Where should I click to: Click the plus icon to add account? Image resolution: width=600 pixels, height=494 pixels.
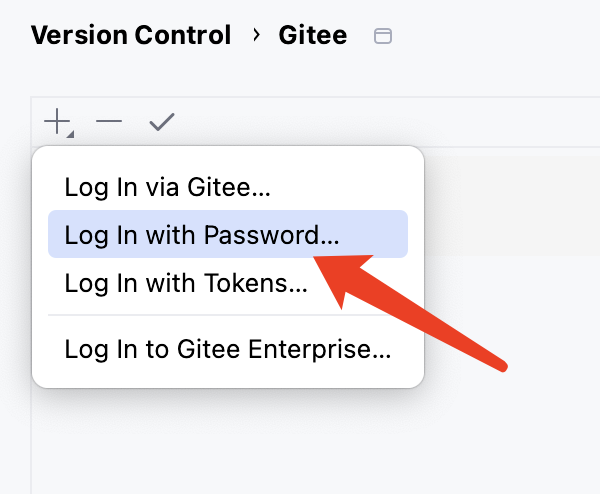tap(56, 123)
